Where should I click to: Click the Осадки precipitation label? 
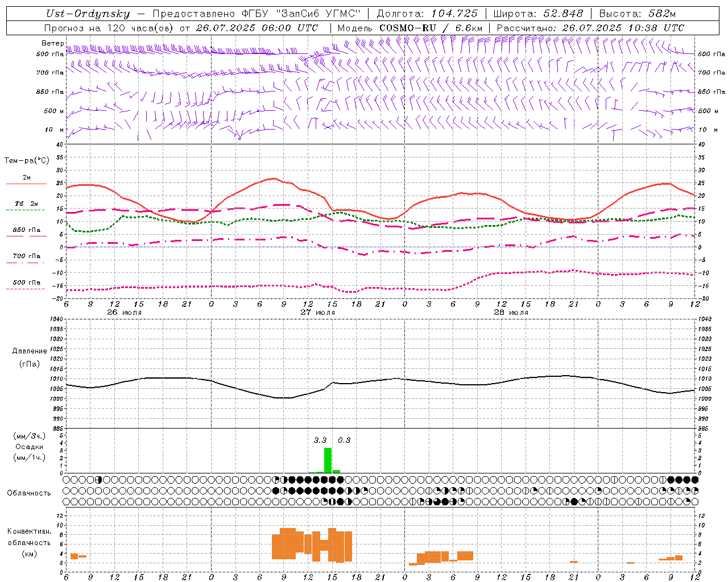30,447
